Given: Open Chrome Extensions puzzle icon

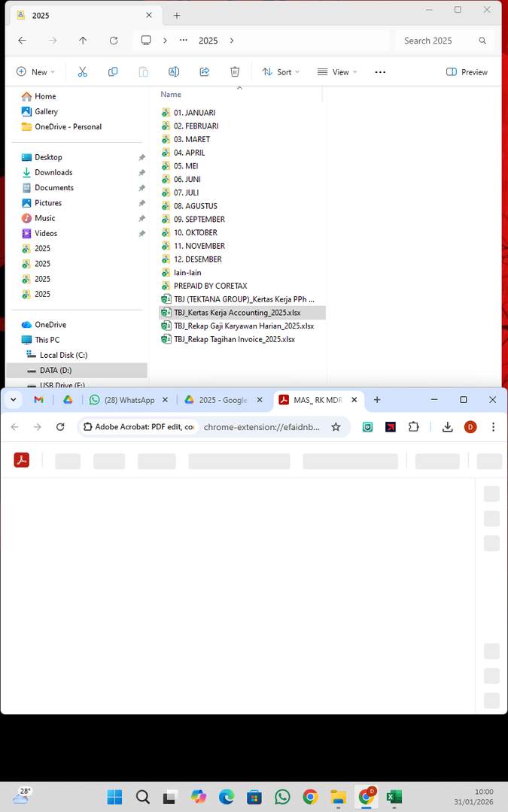Looking at the screenshot, I should coord(413,427).
